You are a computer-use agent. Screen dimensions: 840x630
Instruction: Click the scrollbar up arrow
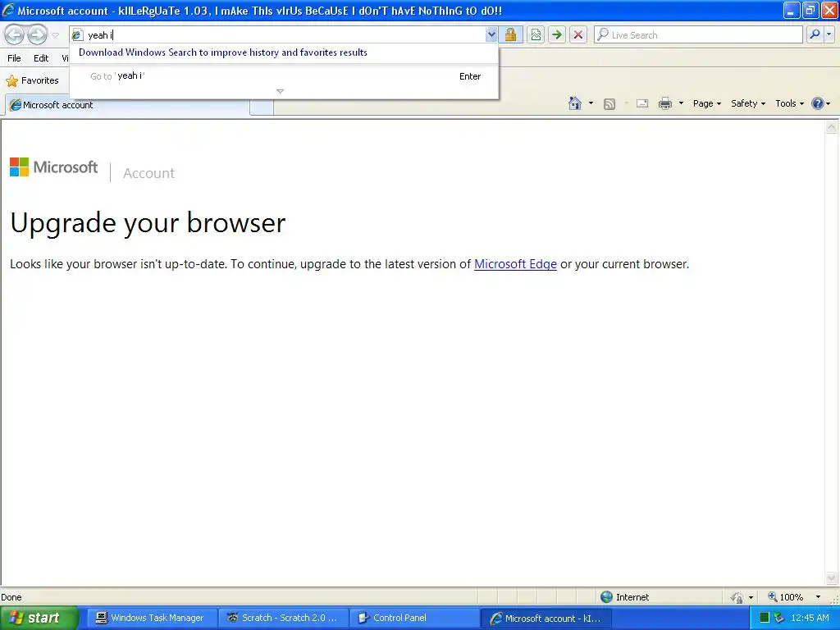point(832,127)
